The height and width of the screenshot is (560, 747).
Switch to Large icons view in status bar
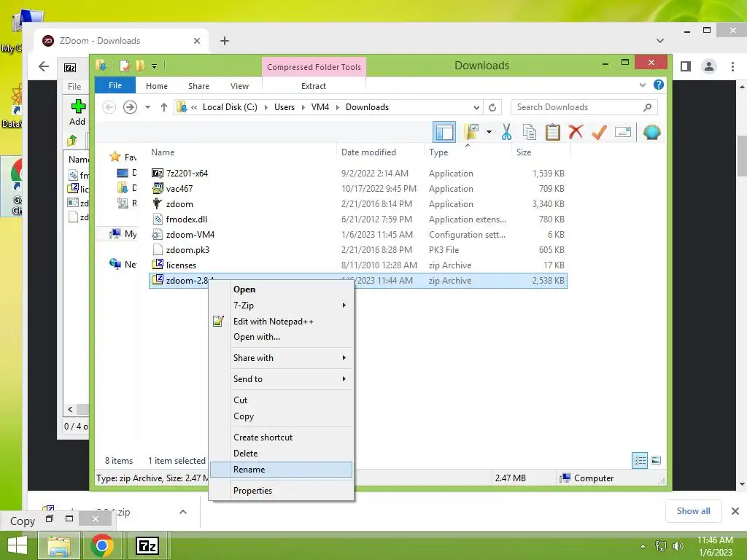point(656,460)
